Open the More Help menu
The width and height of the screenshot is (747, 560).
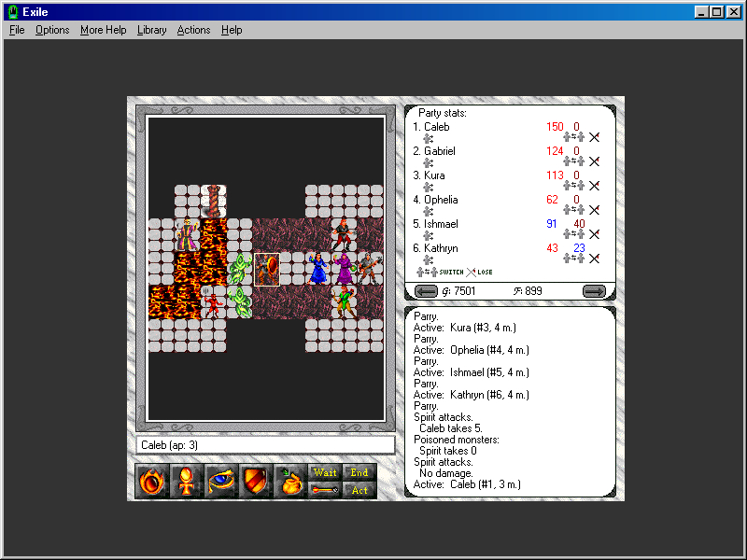[104, 30]
